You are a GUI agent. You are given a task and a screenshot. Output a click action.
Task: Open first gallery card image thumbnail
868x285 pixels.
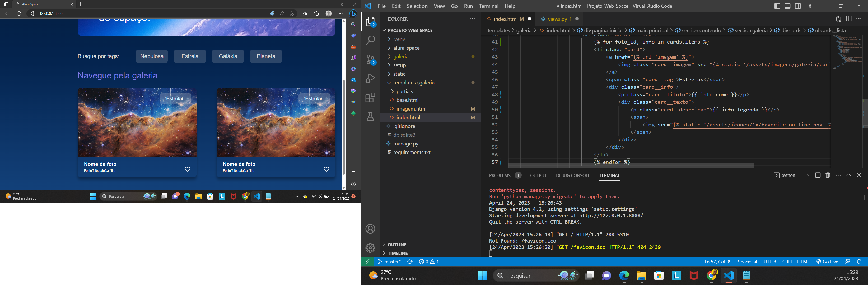[x=137, y=122]
